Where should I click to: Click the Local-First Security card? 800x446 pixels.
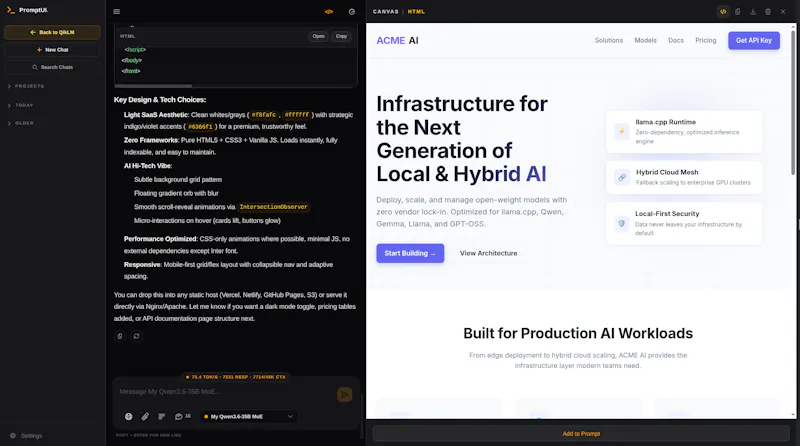point(684,223)
